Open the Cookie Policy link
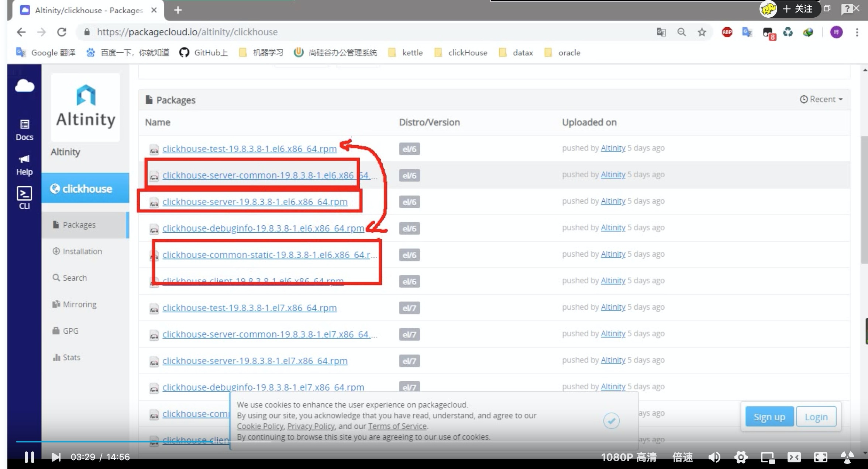This screenshot has width=868, height=469. coord(261,426)
